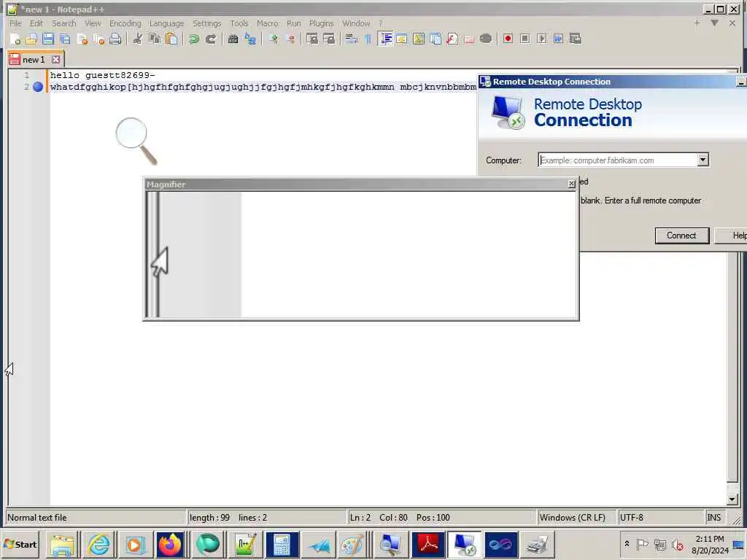Save the current file via toolbar
Viewport: 747px width, 560px height.
[x=48, y=39]
